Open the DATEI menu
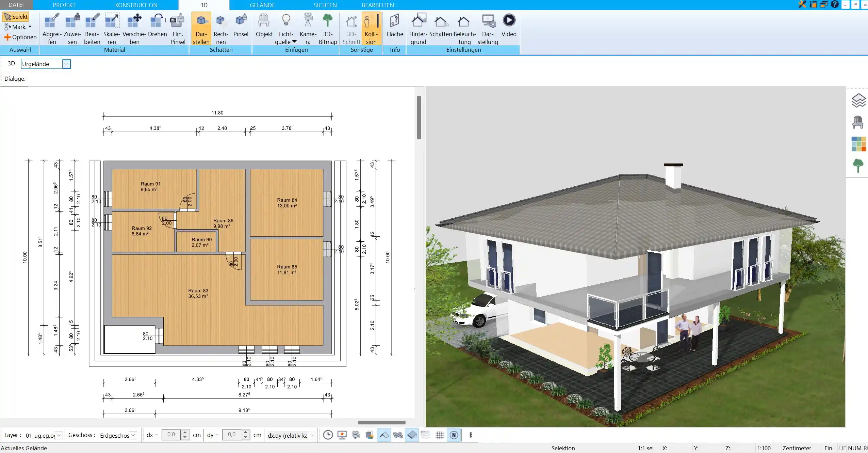The image size is (868, 453). pyautogui.click(x=16, y=5)
